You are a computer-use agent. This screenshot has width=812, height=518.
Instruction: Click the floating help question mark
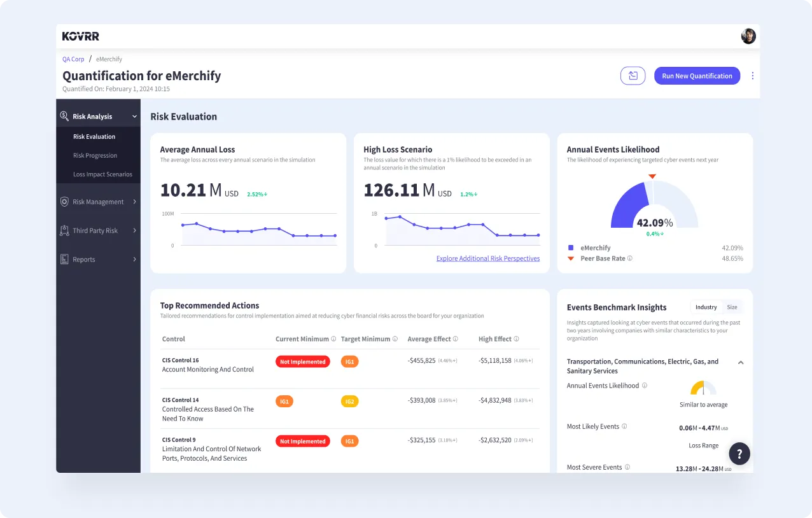point(739,453)
